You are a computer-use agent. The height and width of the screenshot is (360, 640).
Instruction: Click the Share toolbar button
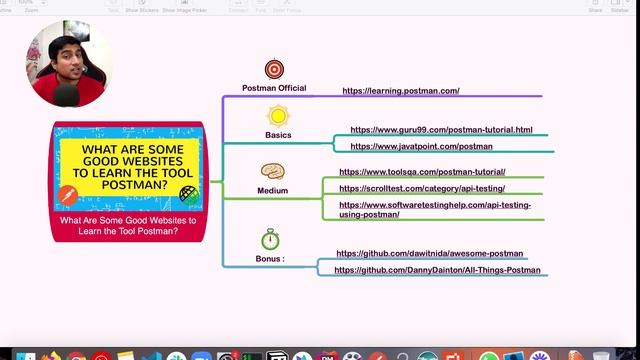point(596,7)
